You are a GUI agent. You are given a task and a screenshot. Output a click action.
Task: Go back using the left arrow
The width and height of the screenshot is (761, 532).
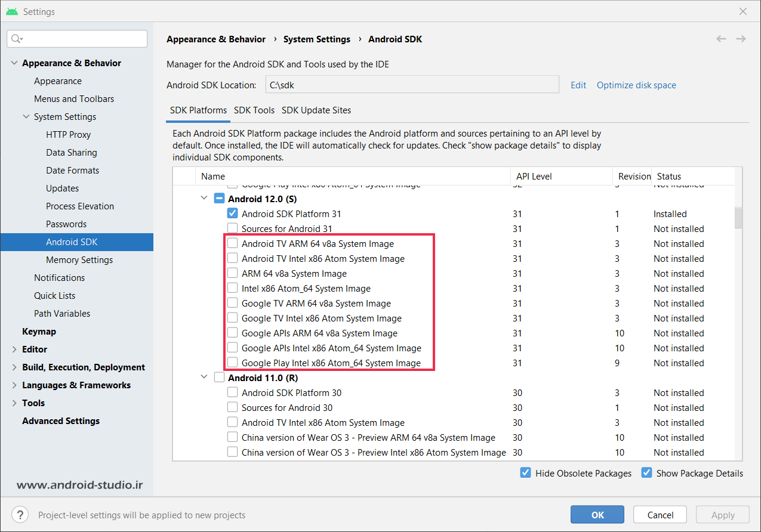(x=721, y=39)
